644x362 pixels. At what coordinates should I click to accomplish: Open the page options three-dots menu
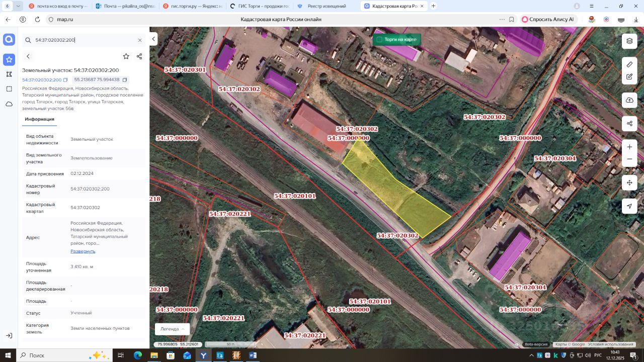(x=502, y=20)
